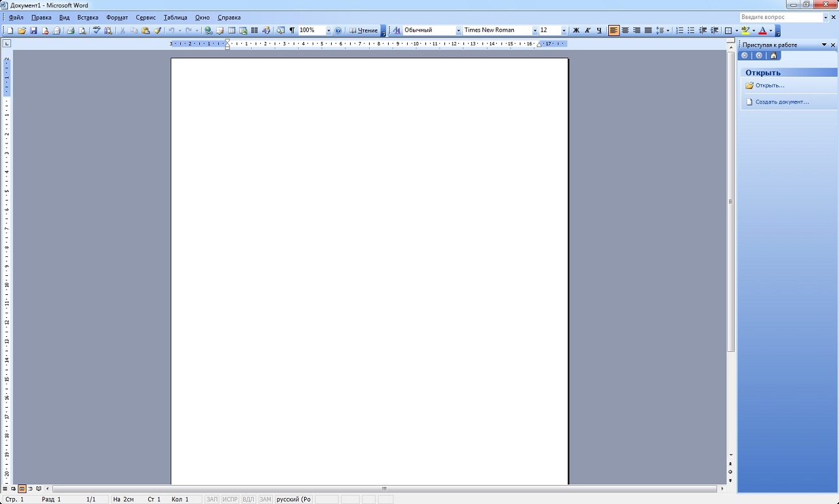839x504 pixels.
Task: Open the font color dropdown arrow
Action: tap(771, 31)
